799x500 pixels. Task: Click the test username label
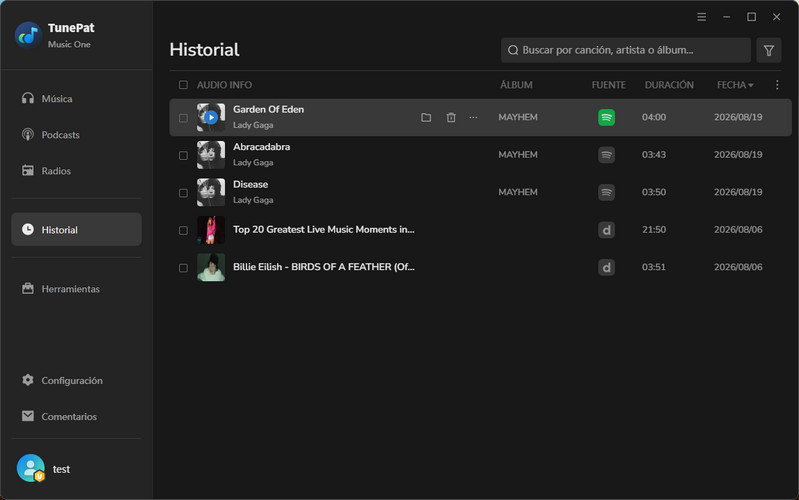coord(61,469)
